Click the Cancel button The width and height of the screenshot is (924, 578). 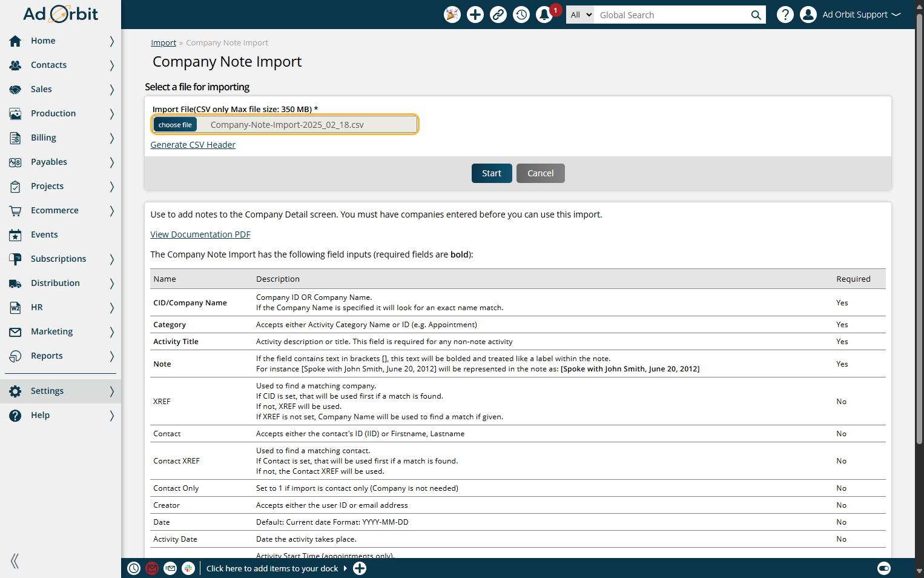[541, 173]
